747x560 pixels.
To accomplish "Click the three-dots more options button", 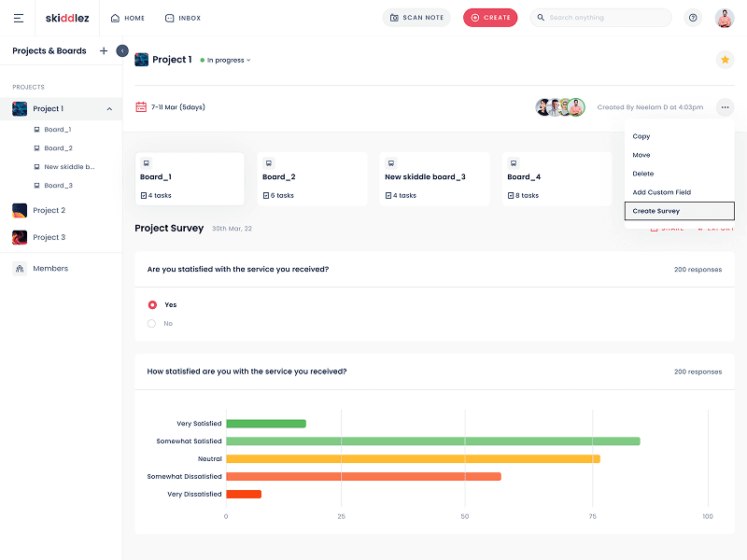I will tap(725, 107).
